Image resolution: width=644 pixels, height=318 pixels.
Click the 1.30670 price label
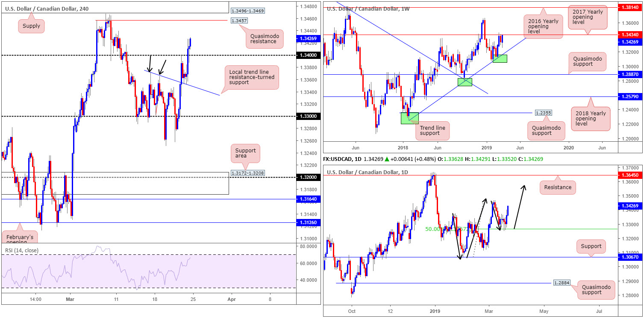[x=631, y=257]
